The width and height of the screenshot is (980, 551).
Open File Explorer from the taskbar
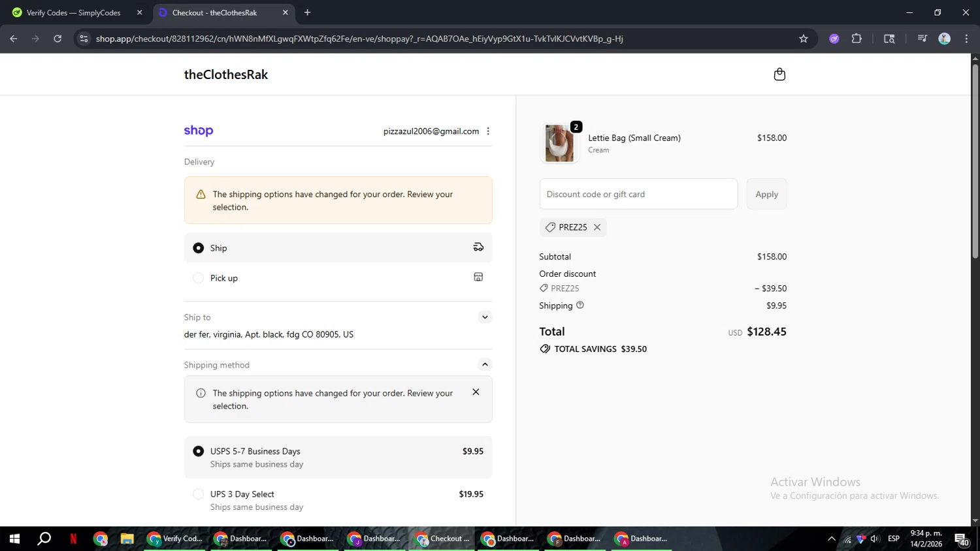point(127,539)
